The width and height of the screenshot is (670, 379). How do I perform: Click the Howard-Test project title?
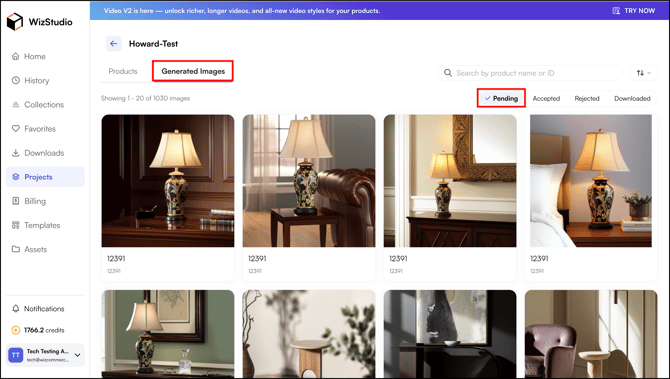(x=153, y=44)
